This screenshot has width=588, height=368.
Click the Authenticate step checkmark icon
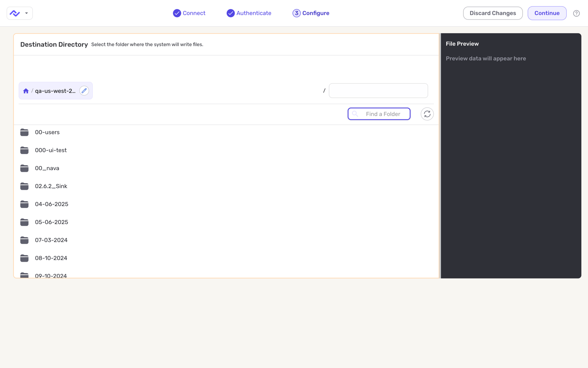coord(231,13)
